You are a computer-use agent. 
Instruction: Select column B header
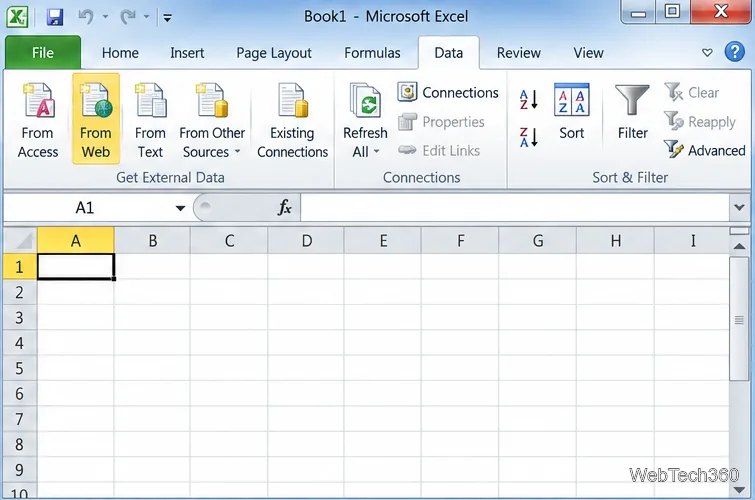(x=152, y=240)
